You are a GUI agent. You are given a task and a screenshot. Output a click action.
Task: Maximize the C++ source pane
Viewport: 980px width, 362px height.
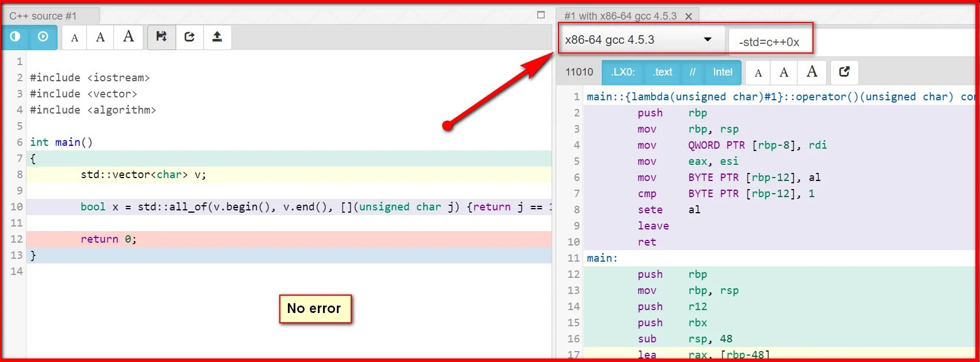point(541,15)
